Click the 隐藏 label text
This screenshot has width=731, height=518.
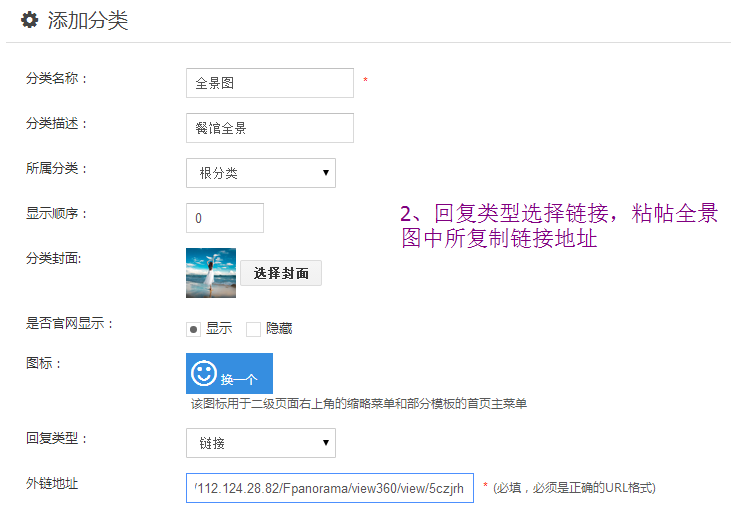[x=279, y=329]
